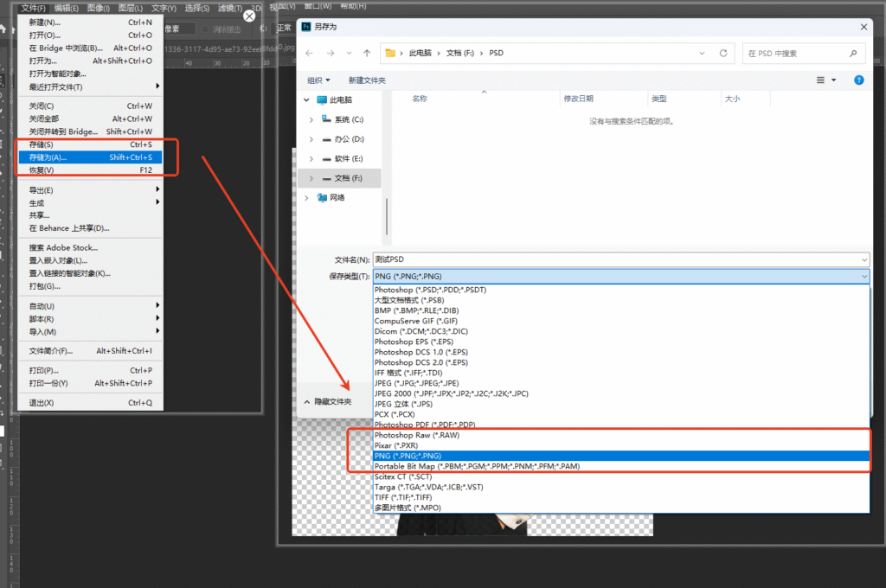
Task: Choose 存储为(A)... from the File menu
Action: tap(48, 157)
